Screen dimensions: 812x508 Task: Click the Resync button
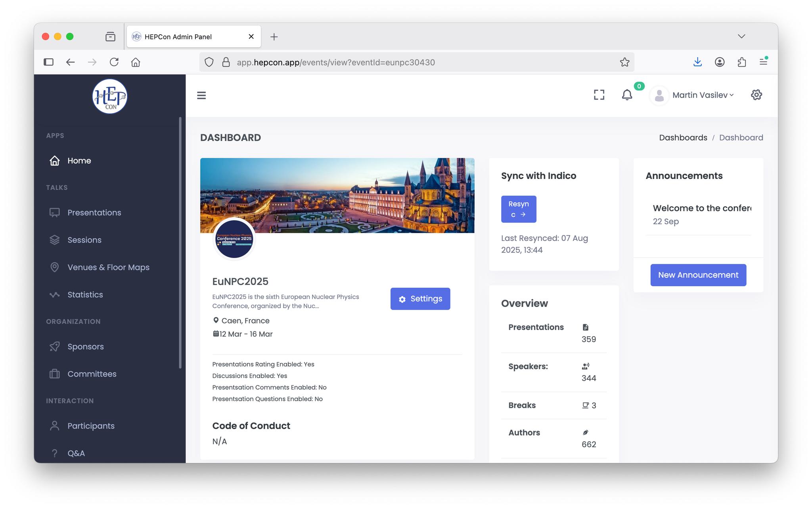pos(518,209)
